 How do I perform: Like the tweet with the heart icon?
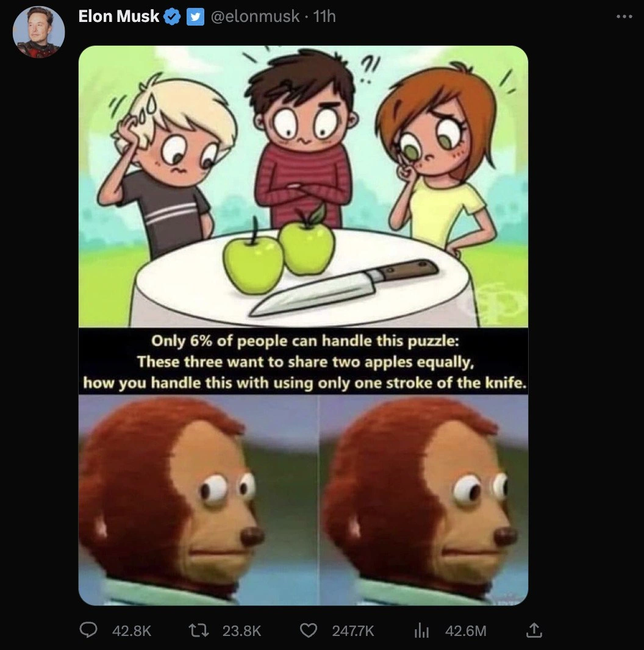(x=308, y=630)
